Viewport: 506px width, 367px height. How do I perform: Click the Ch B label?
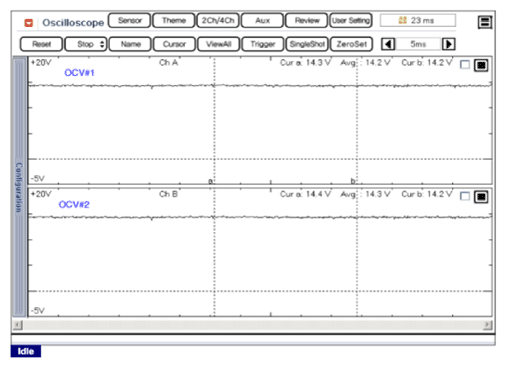click(168, 194)
